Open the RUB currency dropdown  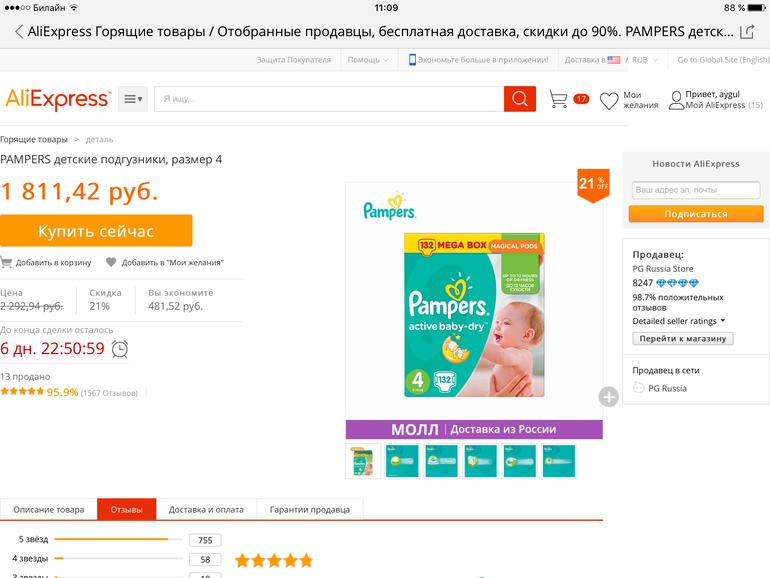pyautogui.click(x=645, y=60)
